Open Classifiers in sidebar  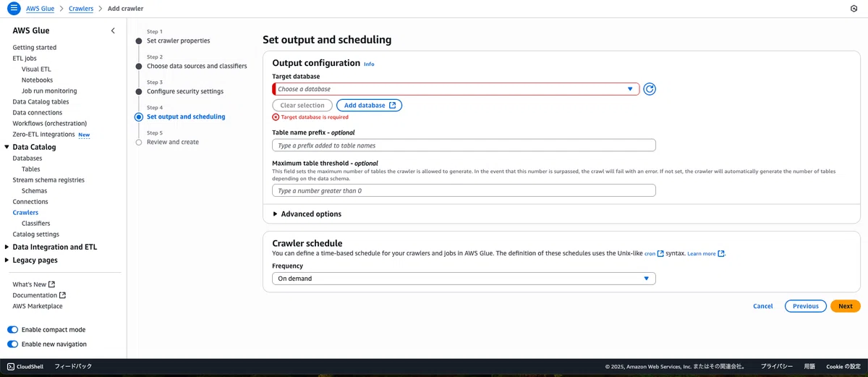(x=35, y=224)
